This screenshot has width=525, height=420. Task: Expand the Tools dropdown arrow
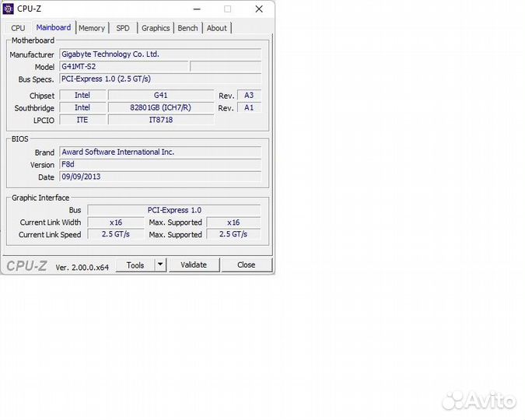coord(160,265)
